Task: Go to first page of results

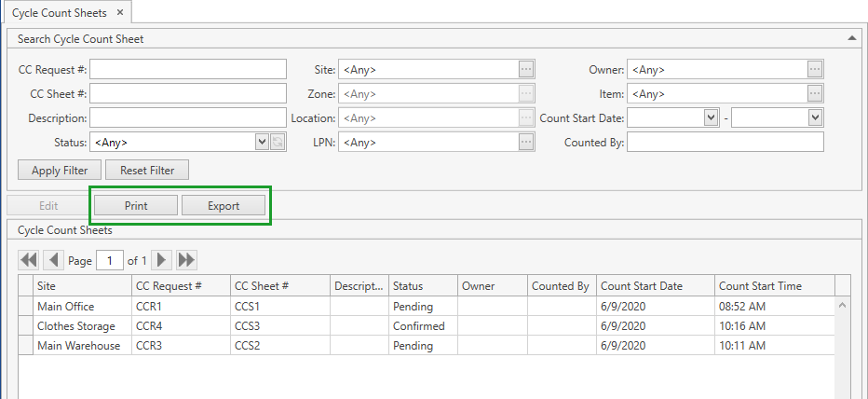Action: tap(29, 260)
